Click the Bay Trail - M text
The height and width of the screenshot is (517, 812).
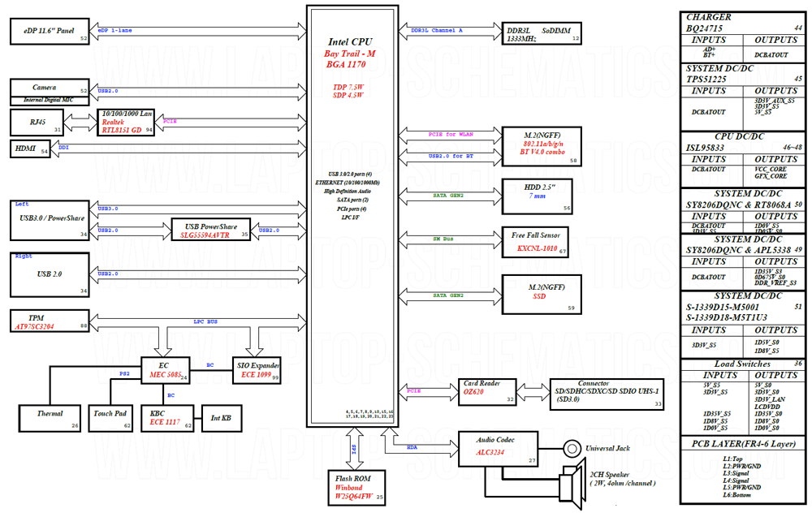349,54
